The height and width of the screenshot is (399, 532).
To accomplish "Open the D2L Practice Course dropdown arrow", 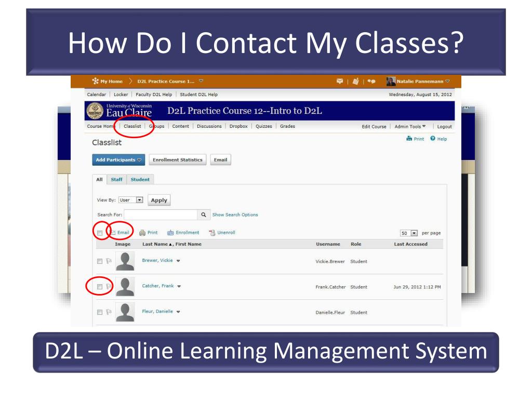I will 201,81.
